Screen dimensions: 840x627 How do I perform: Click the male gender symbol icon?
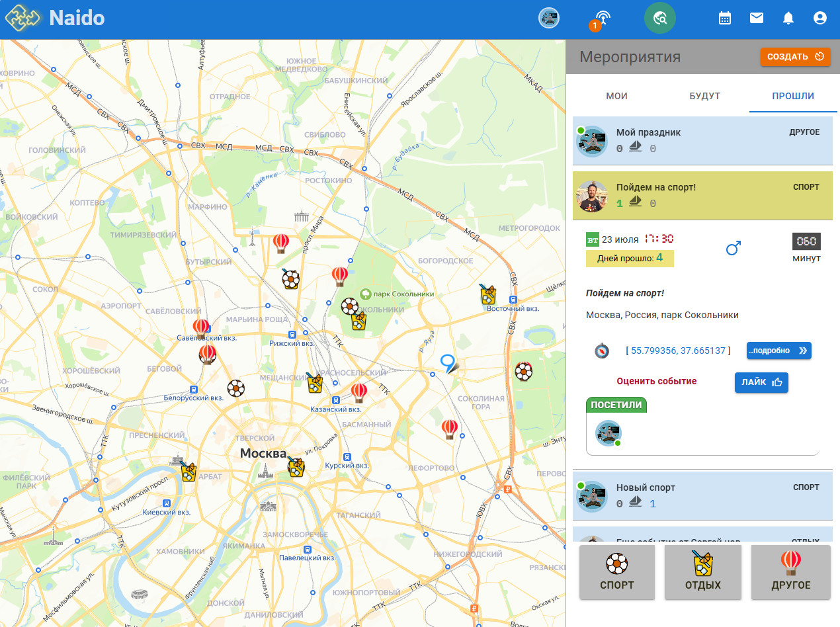(734, 248)
